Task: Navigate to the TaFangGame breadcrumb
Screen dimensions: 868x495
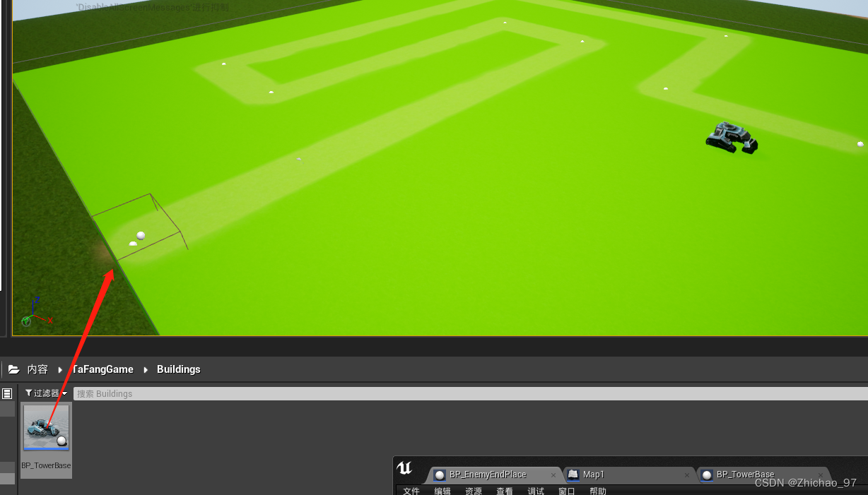Action: [102, 369]
